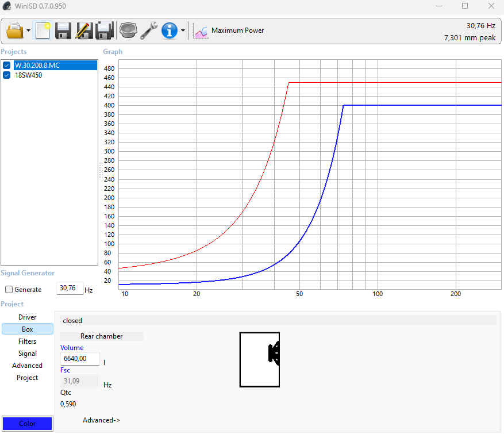This screenshot has width=504, height=434.
Task: Click the signal generator frequency field
Action: (70, 288)
